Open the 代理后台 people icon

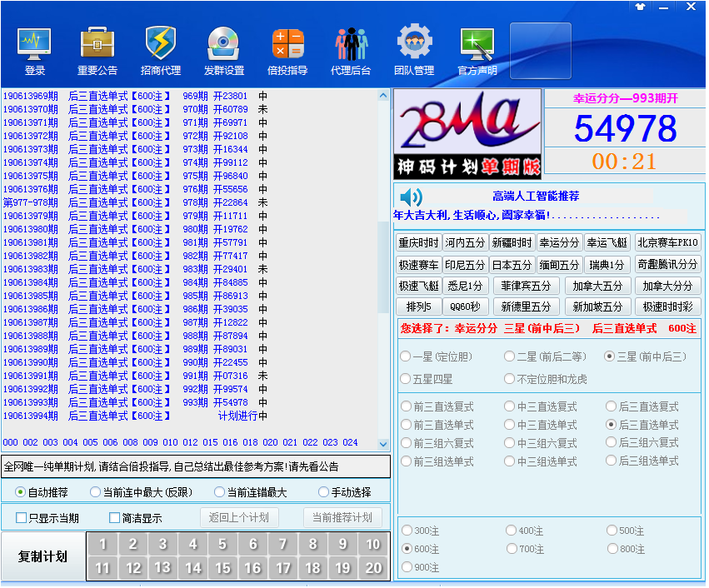351,43
